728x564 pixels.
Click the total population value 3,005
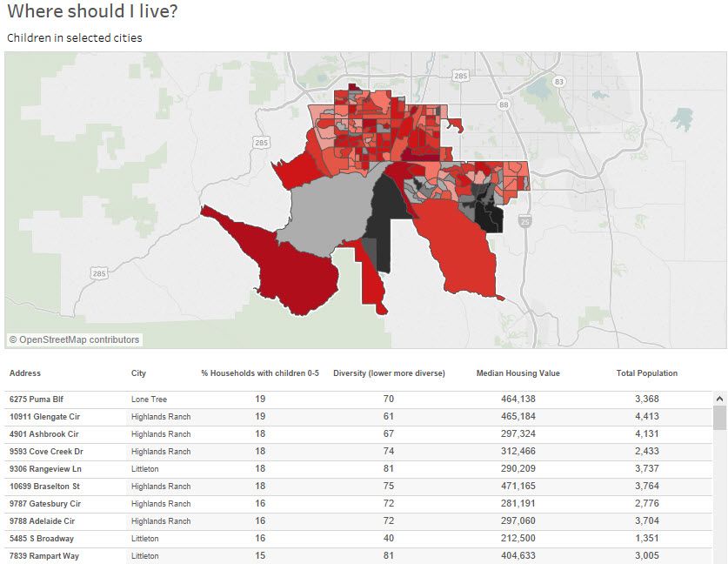click(647, 555)
